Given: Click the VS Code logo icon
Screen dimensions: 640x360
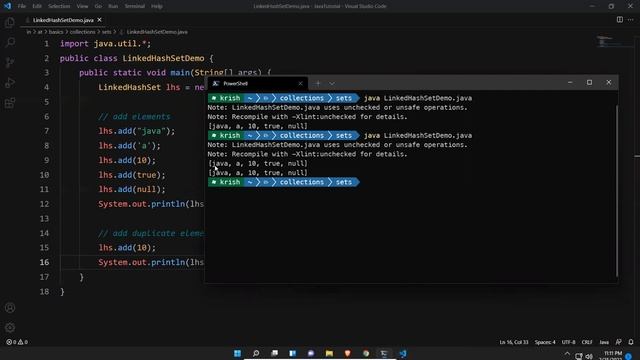Looking at the screenshot, I should pos(7,6).
